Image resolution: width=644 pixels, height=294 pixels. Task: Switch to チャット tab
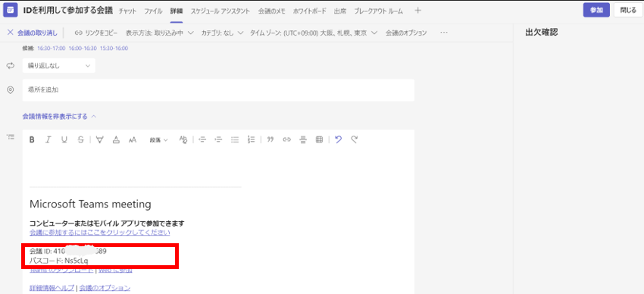click(128, 11)
